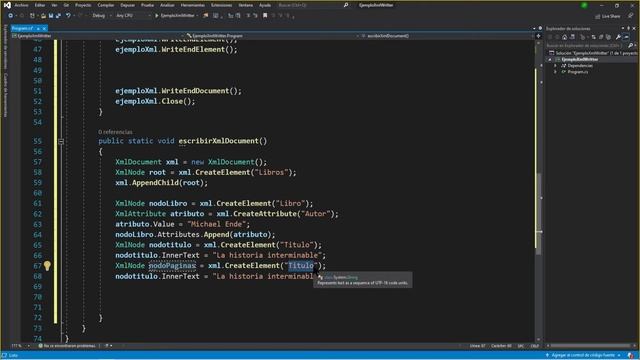Close the Program.cs tab

[44, 29]
